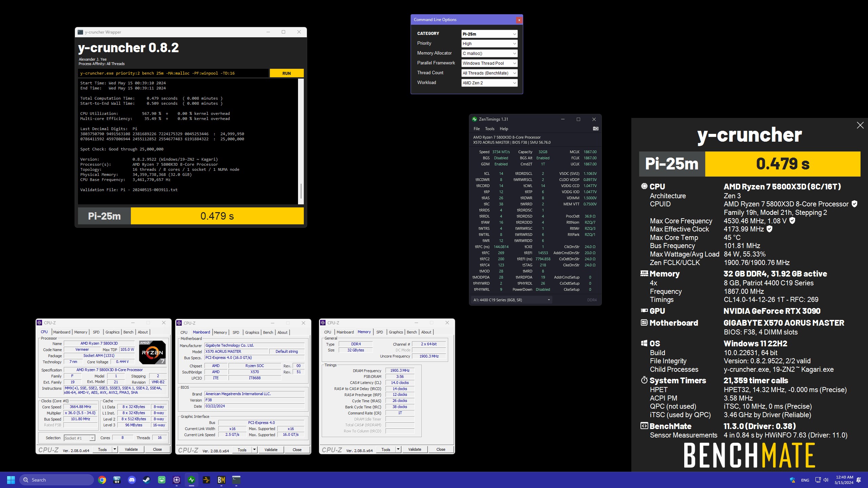Open ZenTimings Tools menu

coord(490,129)
